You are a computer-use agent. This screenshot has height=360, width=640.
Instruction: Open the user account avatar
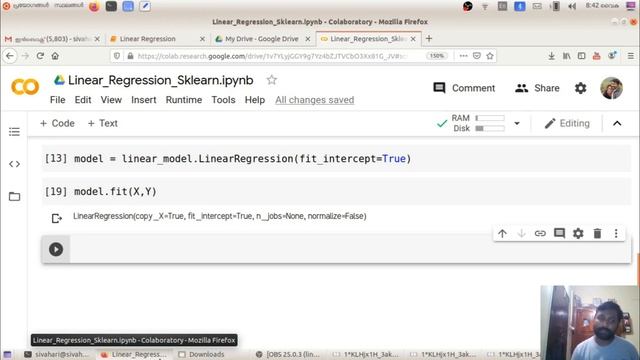pos(611,88)
